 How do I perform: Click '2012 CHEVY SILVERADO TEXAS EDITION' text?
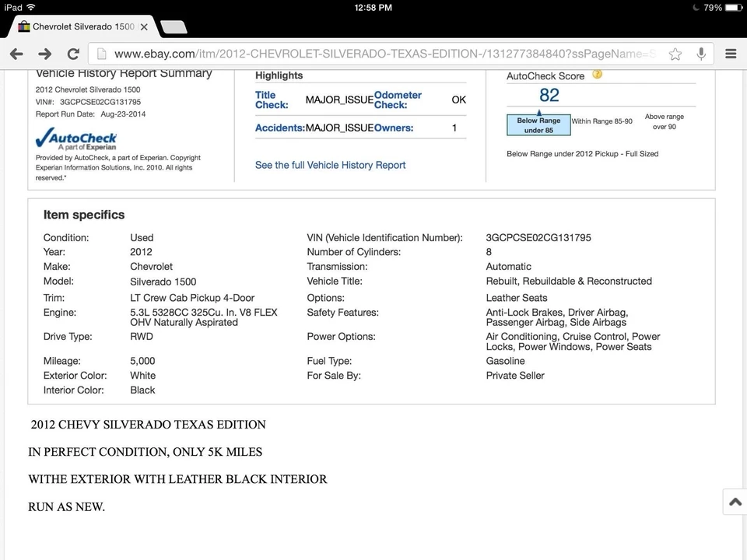click(148, 425)
